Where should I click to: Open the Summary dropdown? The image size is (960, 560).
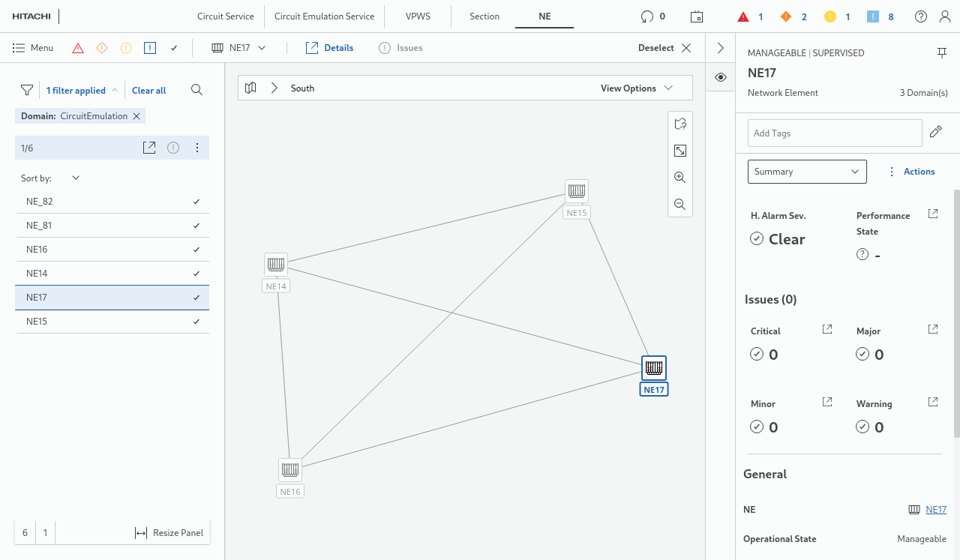click(806, 172)
